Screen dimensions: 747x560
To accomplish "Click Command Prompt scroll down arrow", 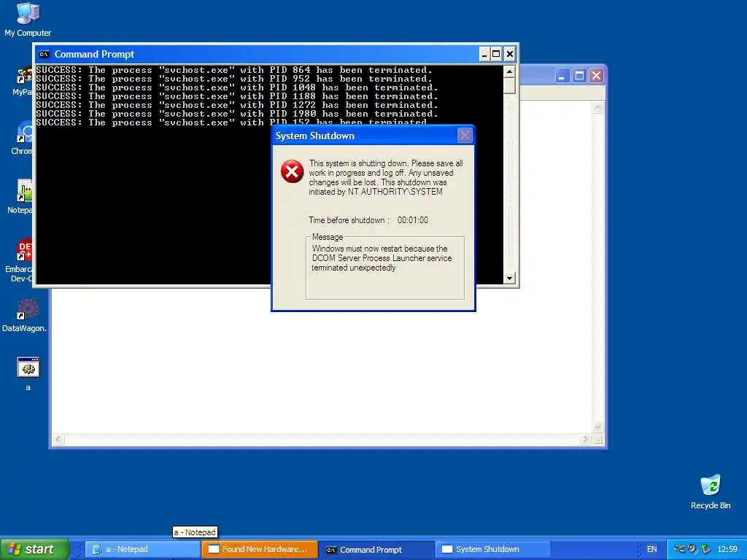I will click(x=509, y=278).
